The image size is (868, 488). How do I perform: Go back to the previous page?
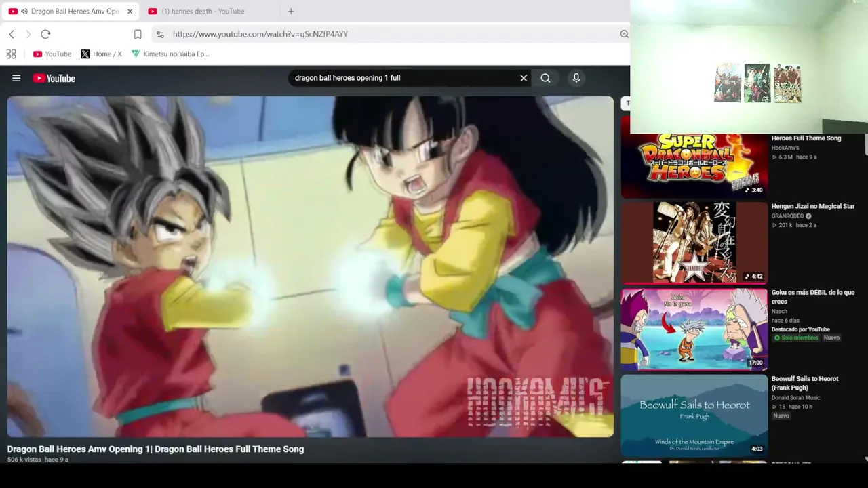[x=12, y=34]
